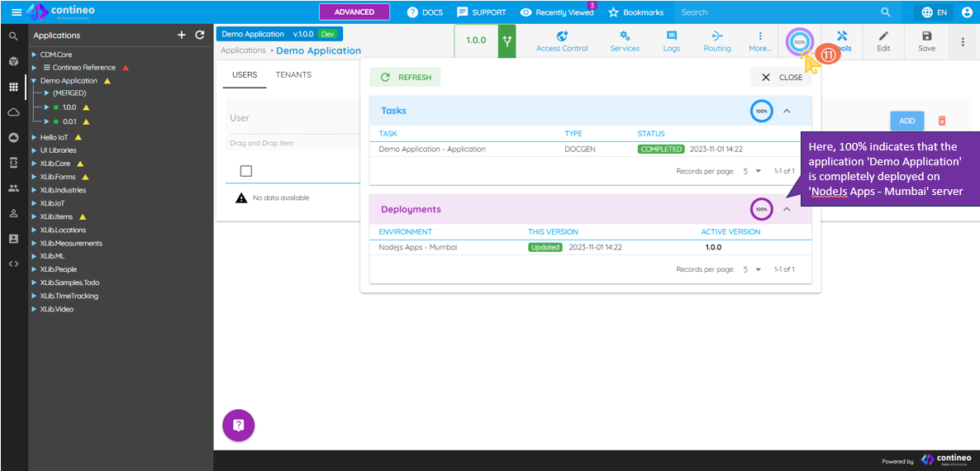Open Tasks records per page dropdown

751,171
